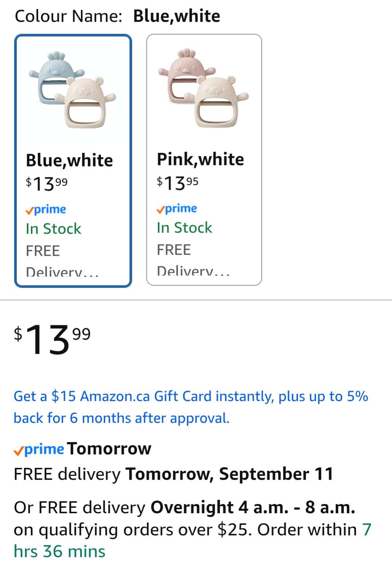The height and width of the screenshot is (567, 392).
Task: Select the Blue,white colour label in card
Action: [69, 160]
